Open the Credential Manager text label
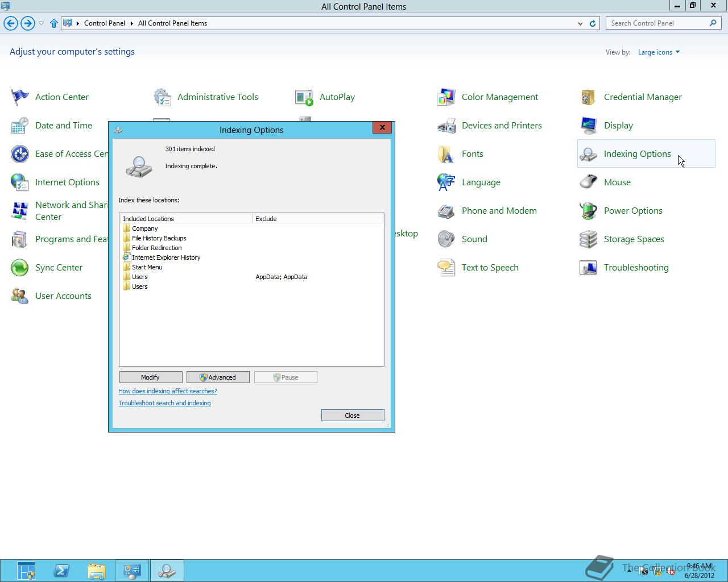This screenshot has width=728, height=582. click(643, 97)
